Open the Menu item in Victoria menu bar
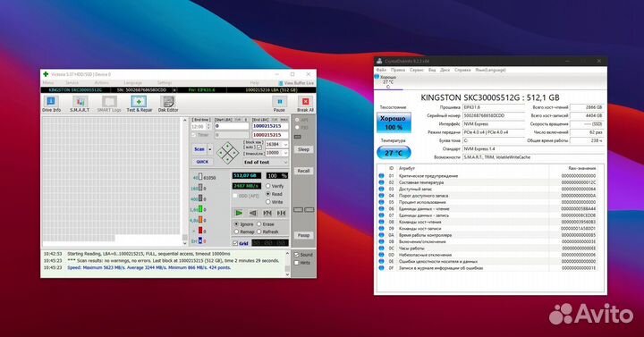The width and height of the screenshot is (644, 337). (48, 83)
